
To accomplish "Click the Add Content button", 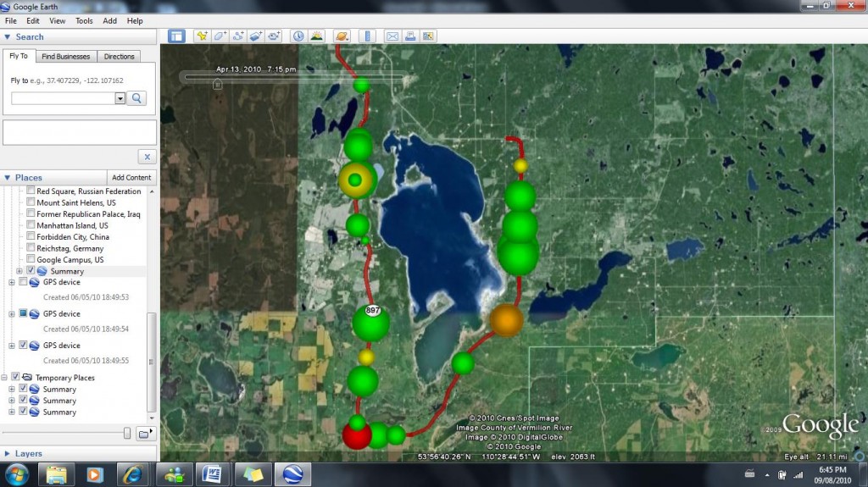I will (131, 178).
